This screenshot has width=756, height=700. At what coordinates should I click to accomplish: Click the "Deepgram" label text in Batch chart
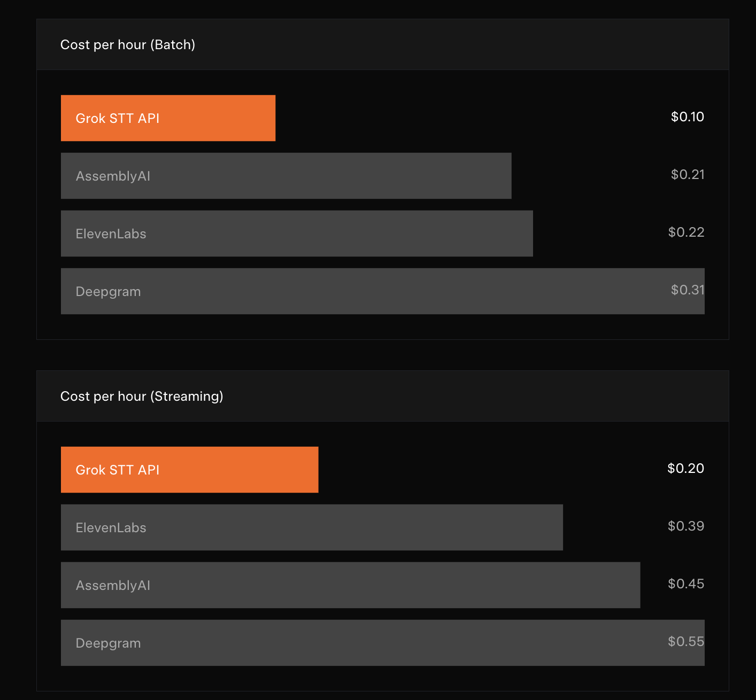109,292
